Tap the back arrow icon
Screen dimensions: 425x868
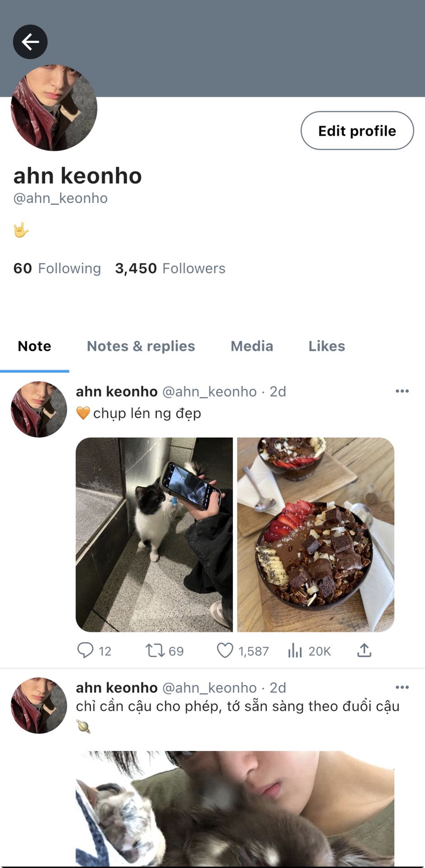[30, 42]
